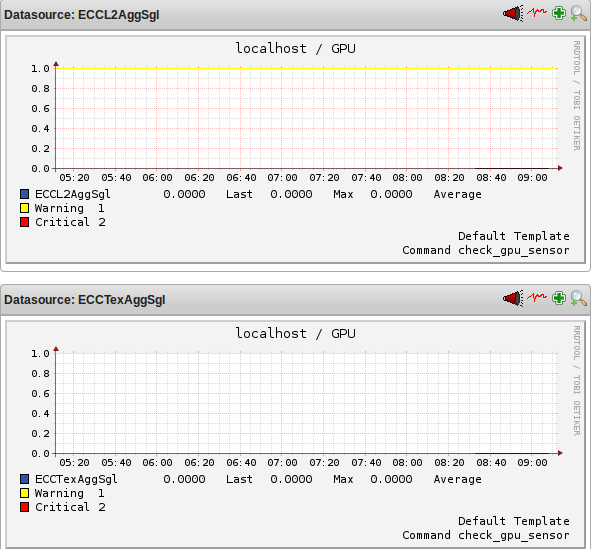Click blue ECCL2AggSgl legend swatch

pyautogui.click(x=24, y=194)
